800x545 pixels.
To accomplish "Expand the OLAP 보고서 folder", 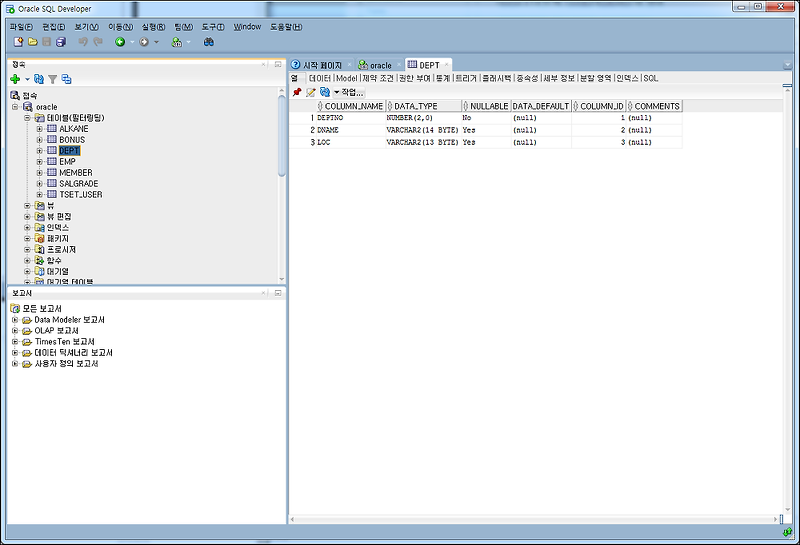I will tap(15, 331).
